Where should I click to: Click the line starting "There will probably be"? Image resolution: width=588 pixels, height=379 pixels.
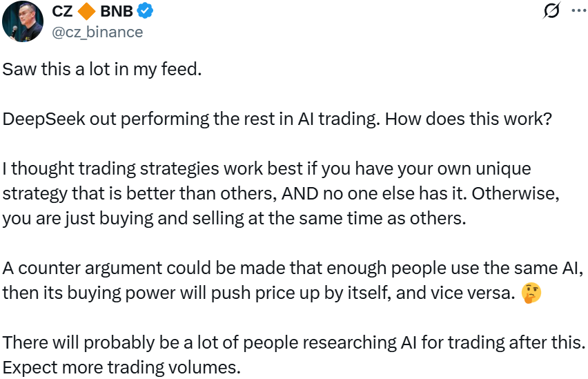click(x=294, y=343)
